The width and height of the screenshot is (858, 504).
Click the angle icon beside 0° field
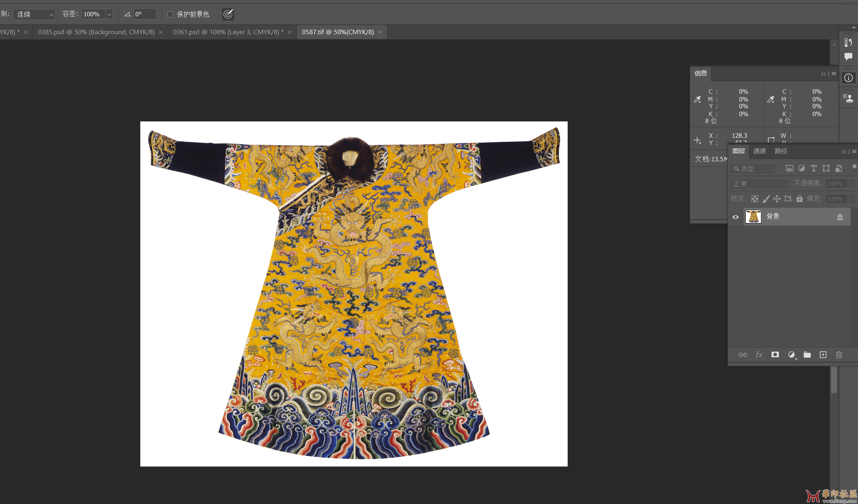(x=127, y=14)
